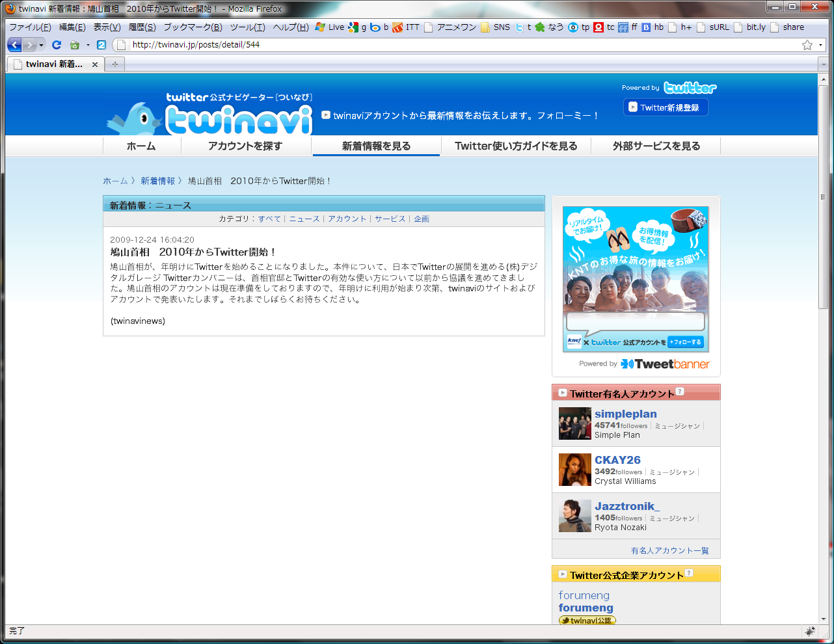The image size is (834, 644).
Task: Open the share bookmark
Action: (787, 27)
